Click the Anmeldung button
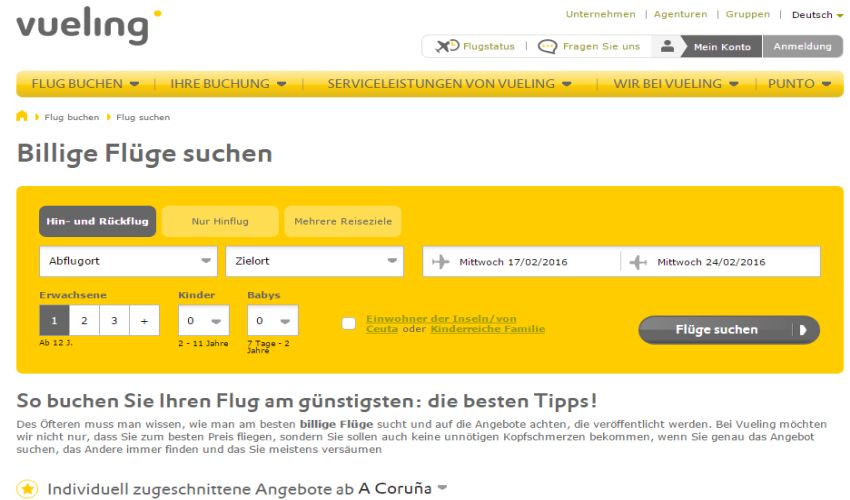Screen dimensions: 850x500 pos(803,47)
